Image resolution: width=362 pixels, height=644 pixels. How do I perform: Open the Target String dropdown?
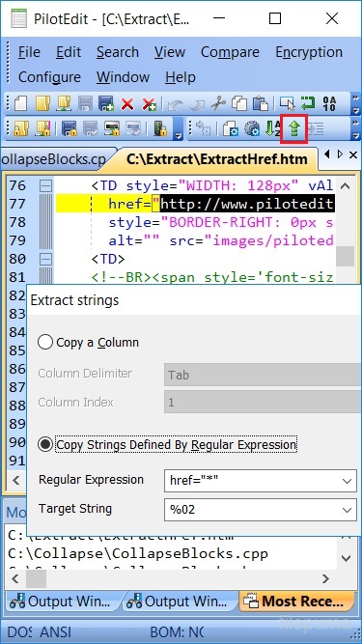347,510
